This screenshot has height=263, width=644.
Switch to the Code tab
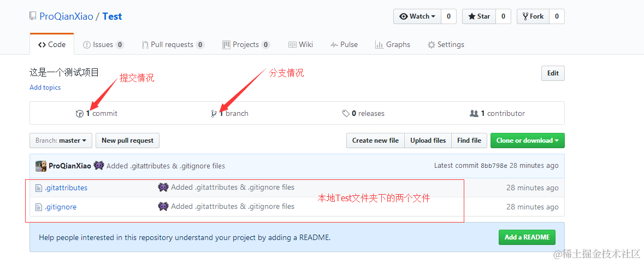(52, 44)
